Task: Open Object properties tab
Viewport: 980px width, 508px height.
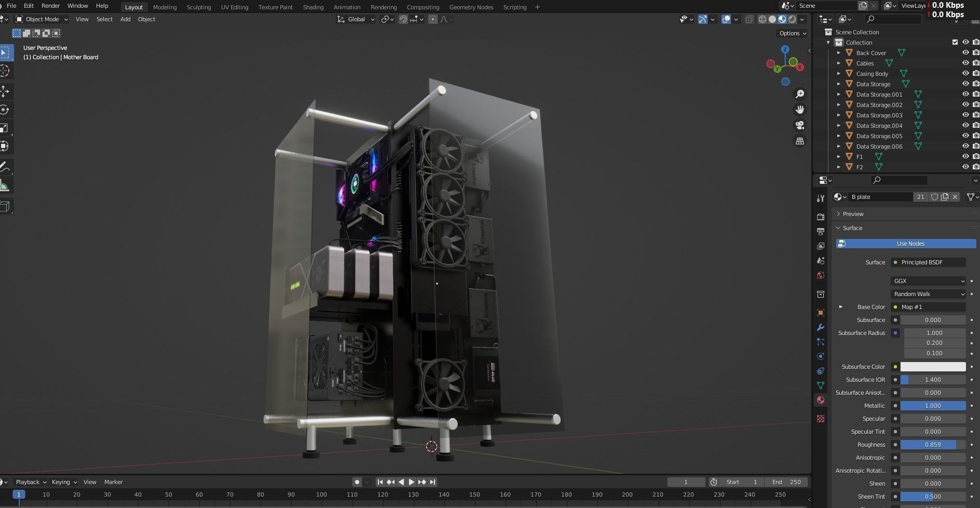Action: tap(821, 313)
